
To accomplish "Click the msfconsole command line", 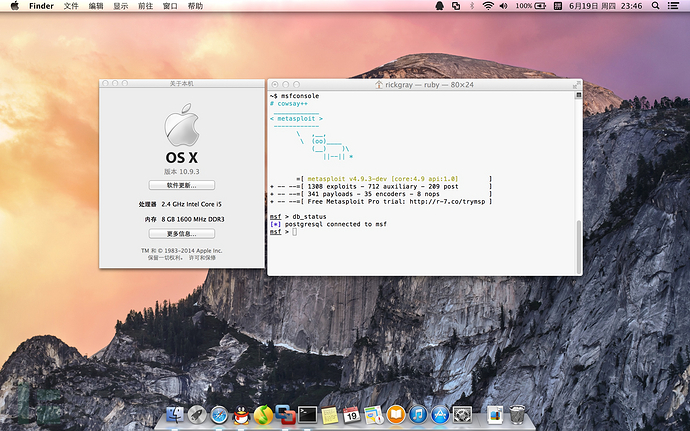I will pyautogui.click(x=294, y=96).
